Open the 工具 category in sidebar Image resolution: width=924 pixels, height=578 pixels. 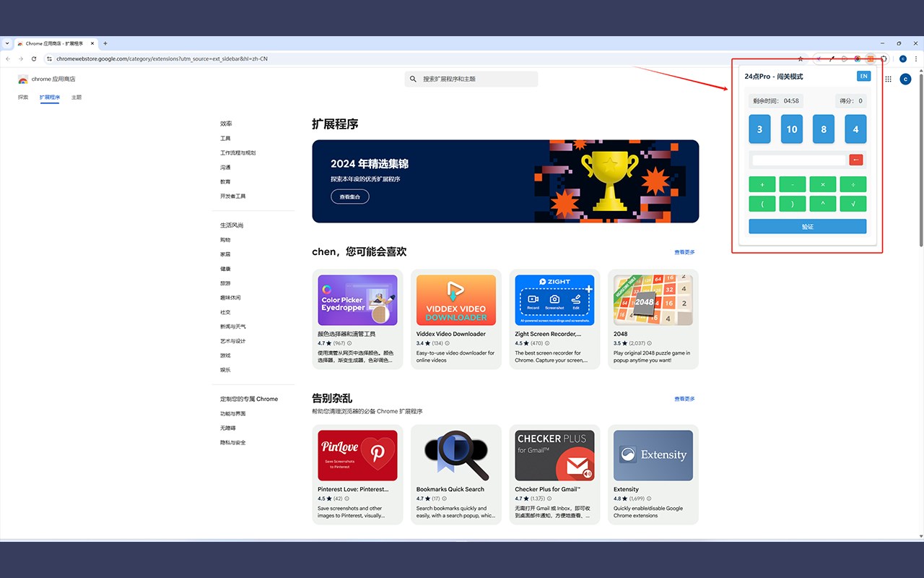(225, 138)
